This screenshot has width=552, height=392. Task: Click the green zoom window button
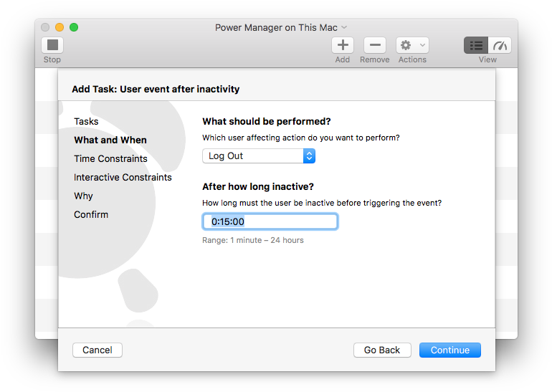coord(74,27)
